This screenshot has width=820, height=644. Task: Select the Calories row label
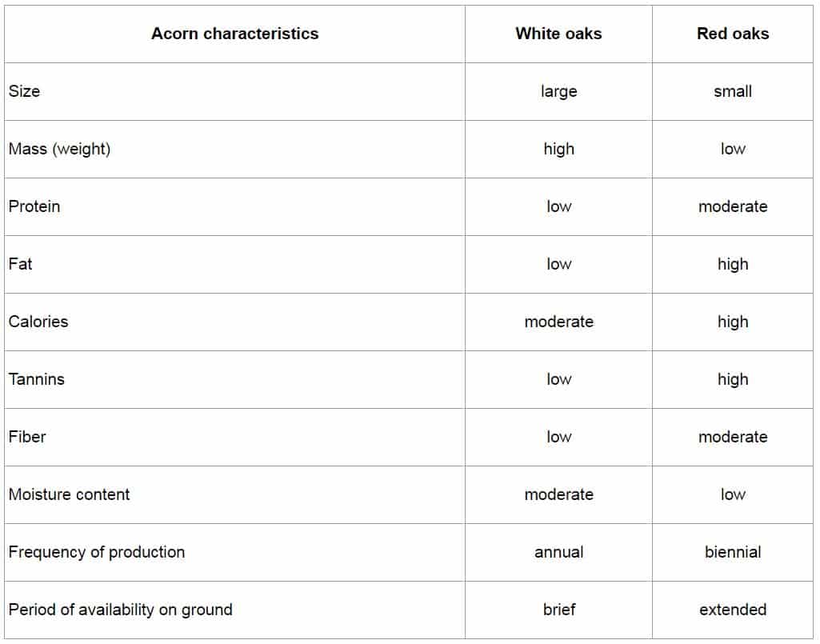point(38,322)
